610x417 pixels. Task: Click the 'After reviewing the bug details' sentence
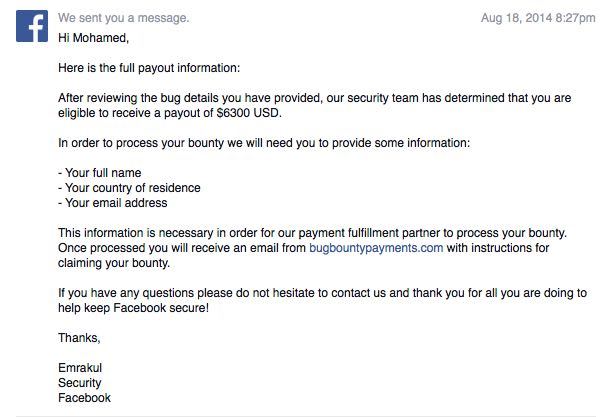click(x=315, y=105)
